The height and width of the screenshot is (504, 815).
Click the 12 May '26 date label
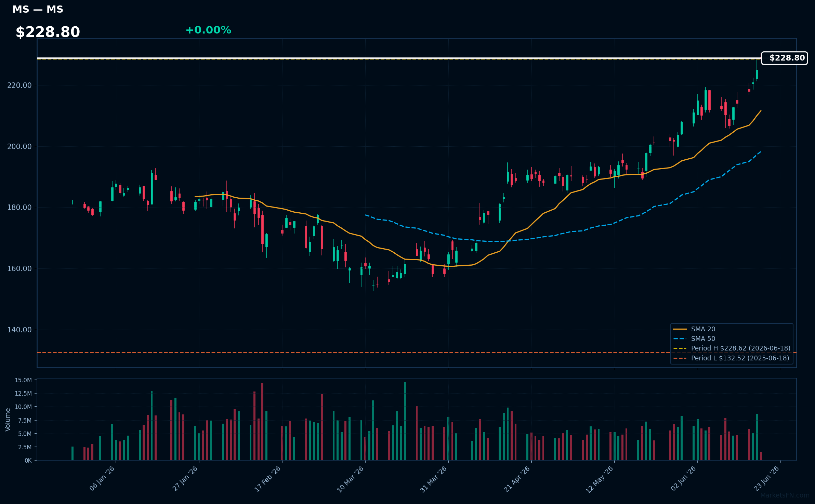pos(600,479)
